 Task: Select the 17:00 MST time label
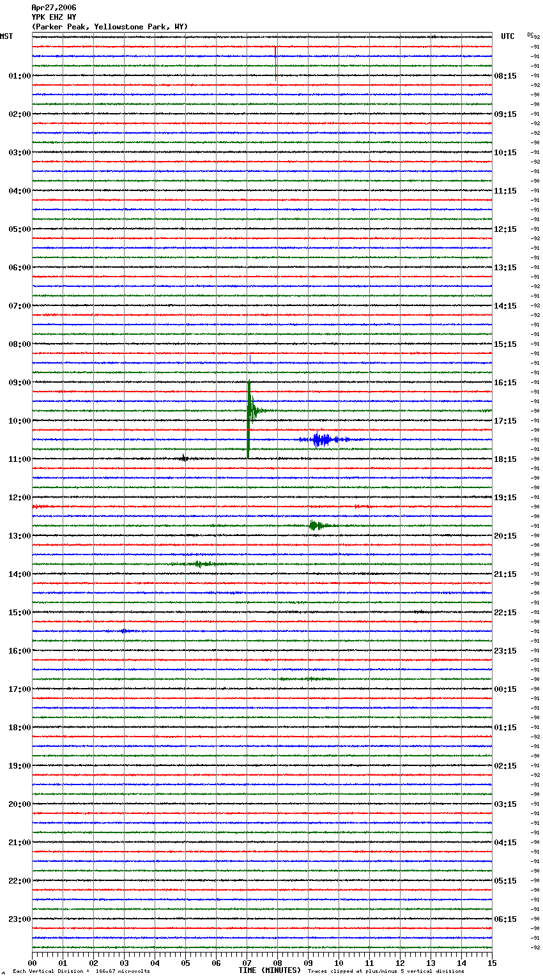(20, 689)
